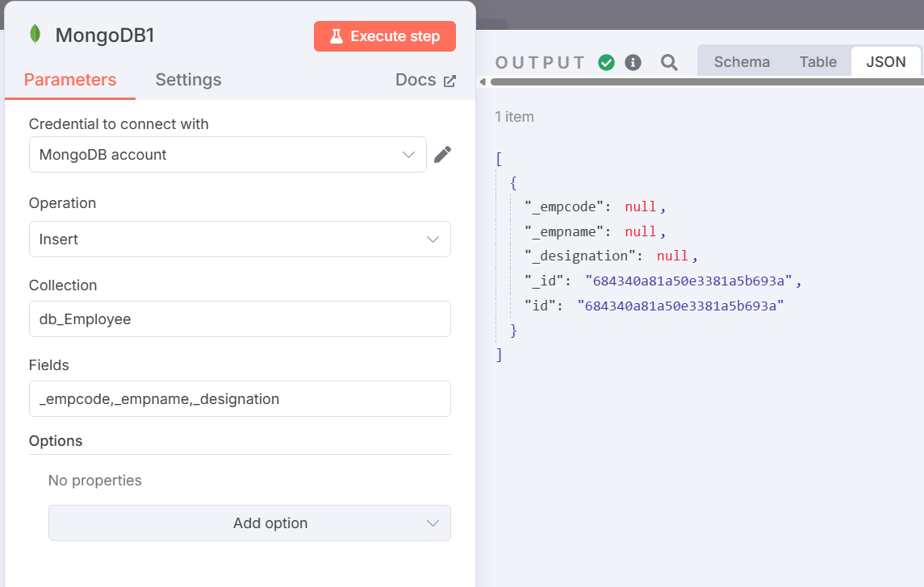
Task: Search the output with magnifier icon
Action: (669, 62)
